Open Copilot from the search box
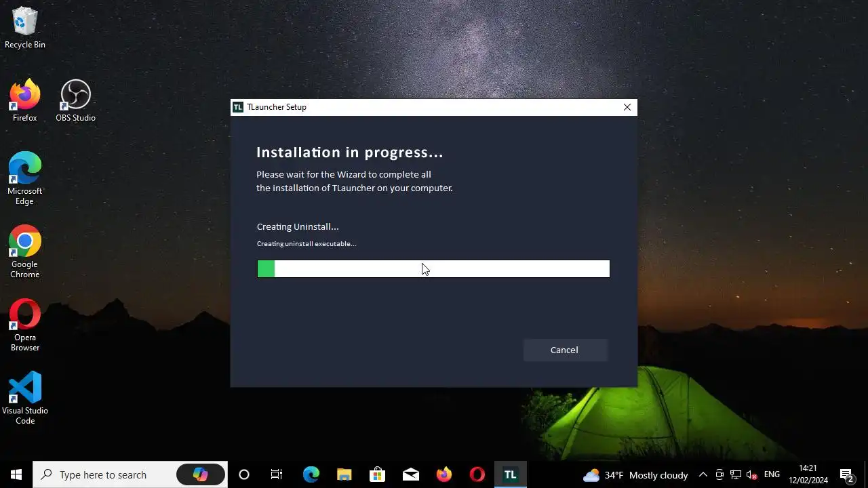Viewport: 868px width, 488px height. (x=201, y=474)
